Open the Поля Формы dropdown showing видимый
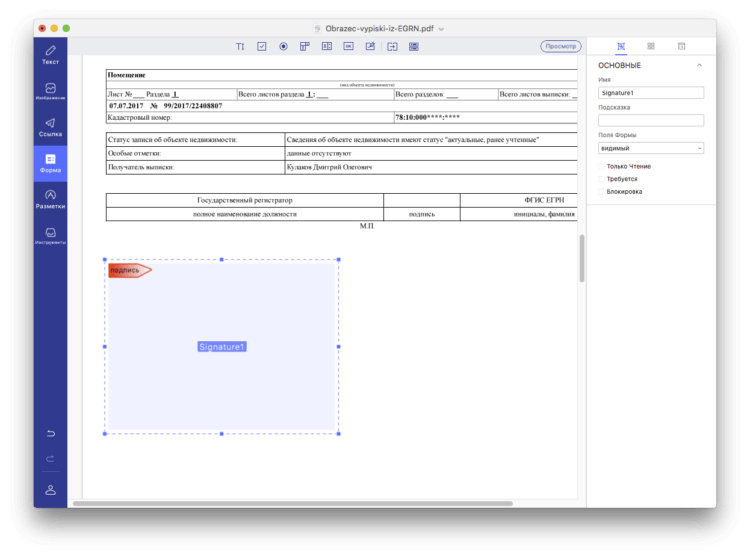Screen dimensions: 750x556 click(x=651, y=148)
